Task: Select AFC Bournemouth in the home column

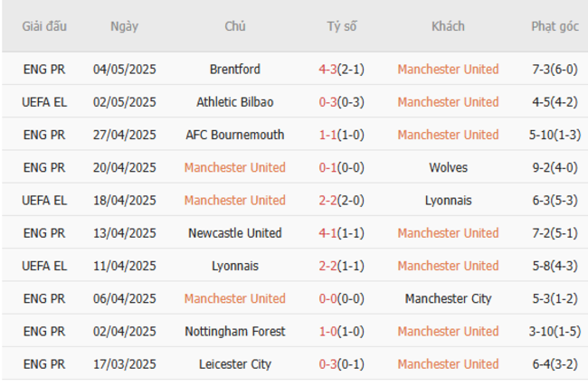Action: tap(234, 135)
